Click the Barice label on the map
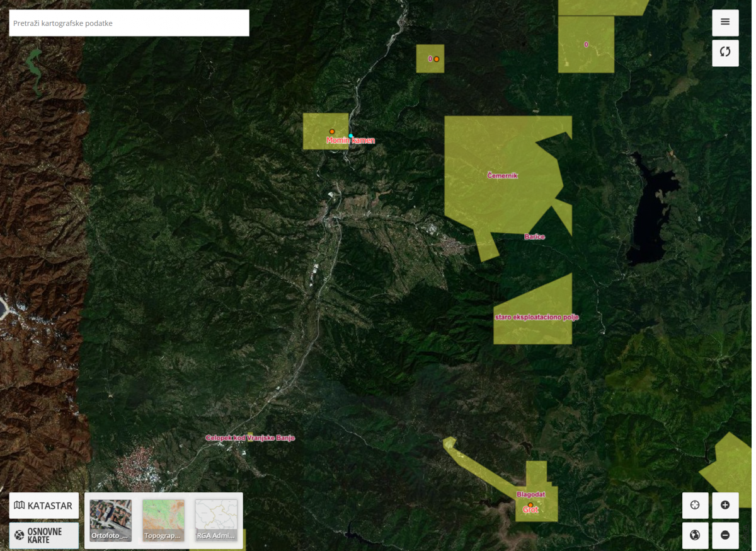Image resolution: width=756 pixels, height=551 pixels. pos(534,237)
